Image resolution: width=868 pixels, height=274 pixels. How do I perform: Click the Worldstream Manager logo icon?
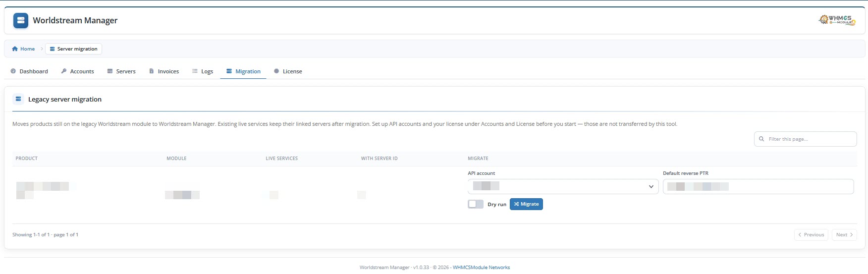21,20
